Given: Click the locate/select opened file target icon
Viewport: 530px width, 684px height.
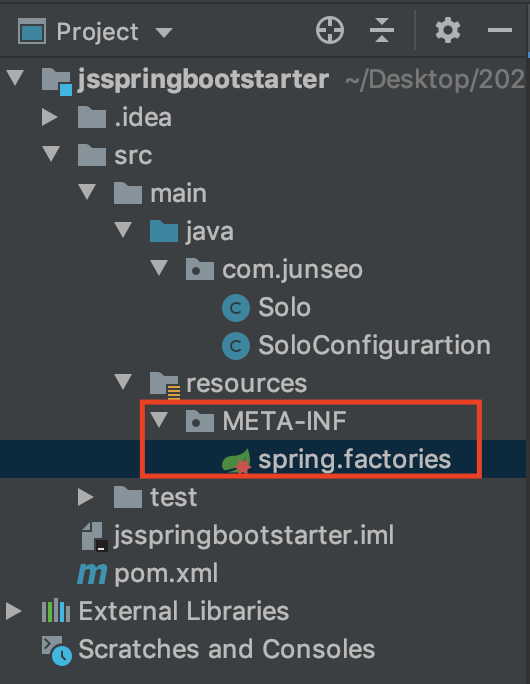Looking at the screenshot, I should click(x=330, y=31).
